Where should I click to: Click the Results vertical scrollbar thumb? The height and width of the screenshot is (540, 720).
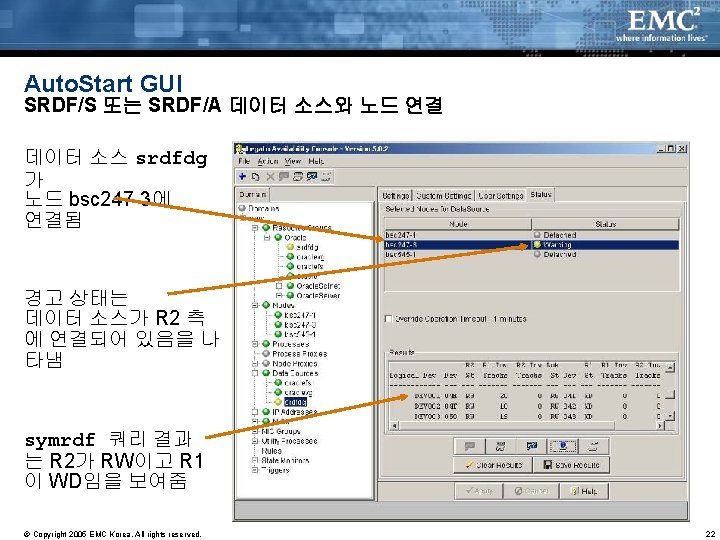click(x=670, y=394)
